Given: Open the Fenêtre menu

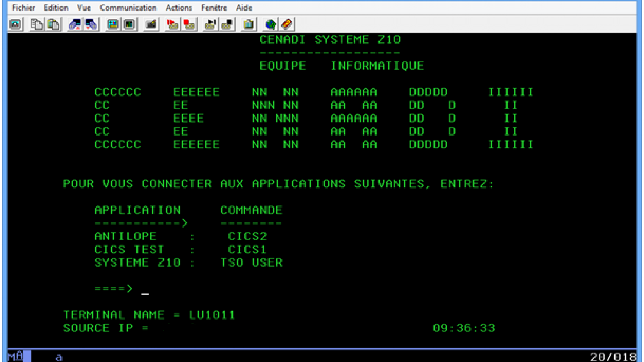Looking at the screenshot, I should coord(214,8).
